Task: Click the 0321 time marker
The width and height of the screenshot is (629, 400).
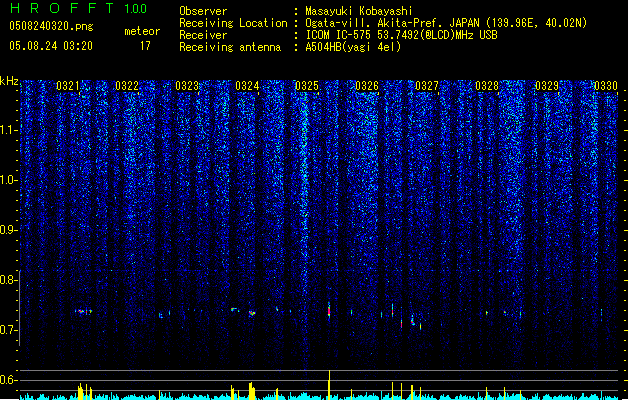Action: (x=67, y=86)
